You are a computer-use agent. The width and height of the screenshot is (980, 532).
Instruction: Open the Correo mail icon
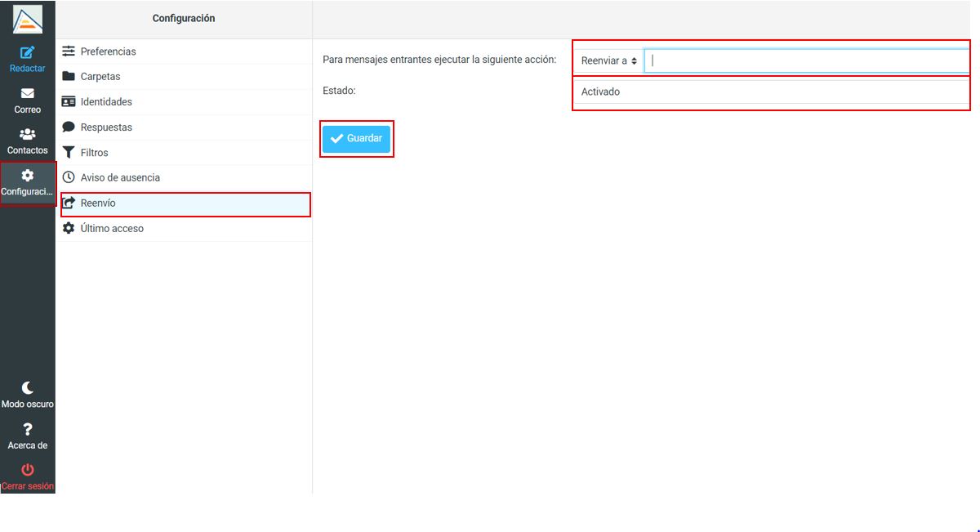(27, 94)
